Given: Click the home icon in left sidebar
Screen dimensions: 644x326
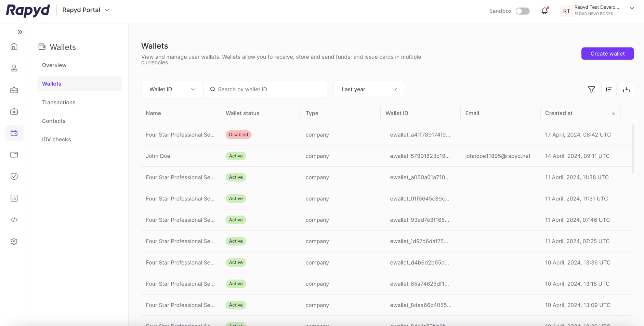Looking at the screenshot, I should (14, 46).
